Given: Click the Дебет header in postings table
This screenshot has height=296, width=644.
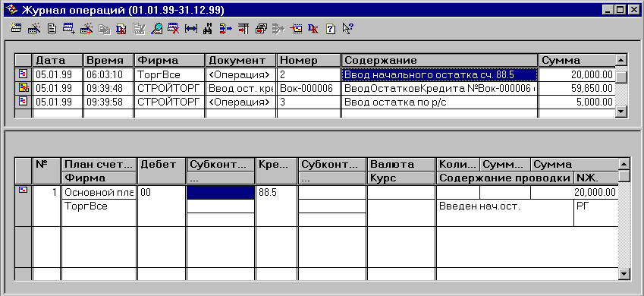Looking at the screenshot, I should [162, 171].
